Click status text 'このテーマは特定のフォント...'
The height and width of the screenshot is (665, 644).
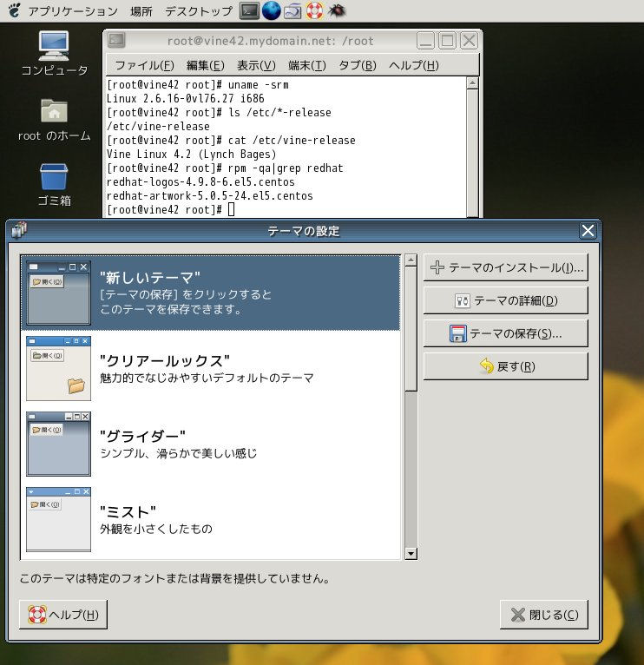click(x=174, y=578)
